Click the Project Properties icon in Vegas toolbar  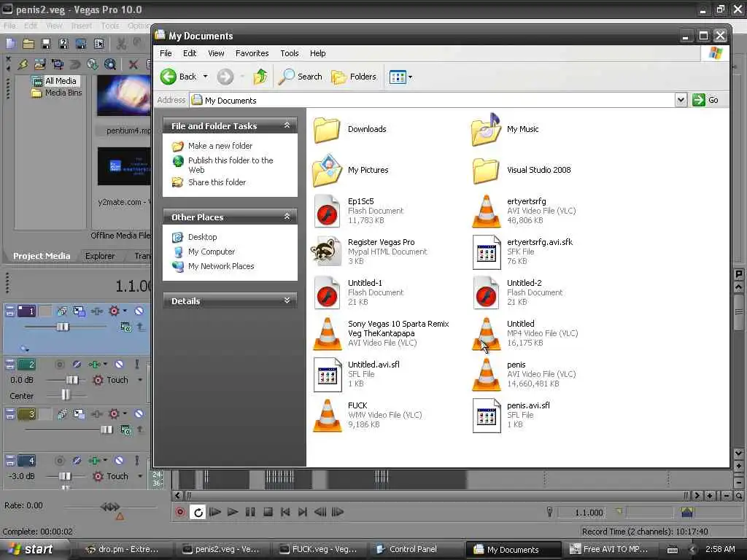[x=98, y=44]
